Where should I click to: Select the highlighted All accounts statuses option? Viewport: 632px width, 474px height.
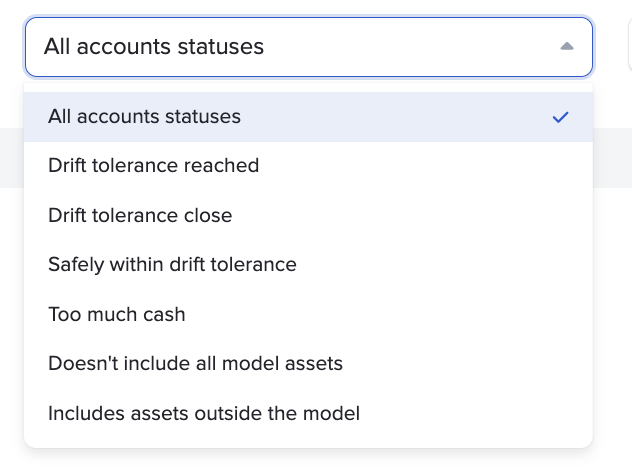tap(145, 117)
